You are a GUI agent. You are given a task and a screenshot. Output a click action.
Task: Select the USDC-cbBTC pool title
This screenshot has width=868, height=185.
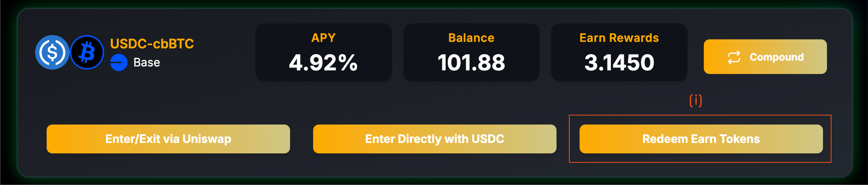152,43
